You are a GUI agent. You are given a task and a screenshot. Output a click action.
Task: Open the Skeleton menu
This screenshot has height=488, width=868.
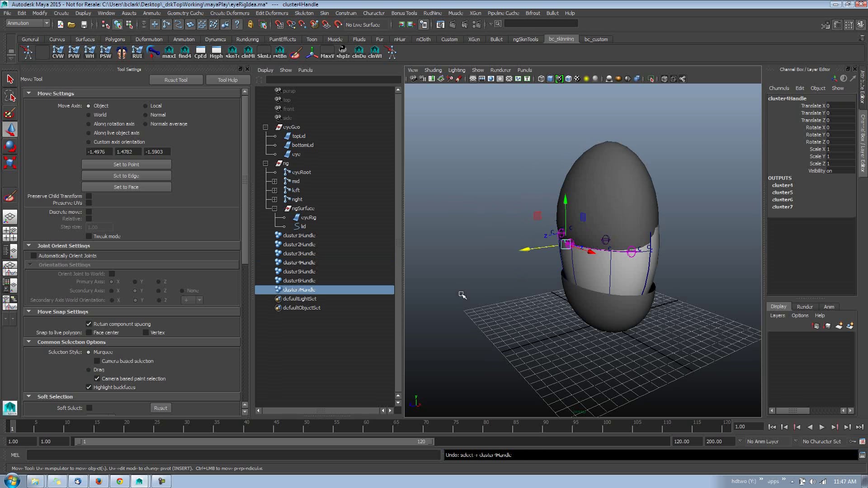coord(304,13)
